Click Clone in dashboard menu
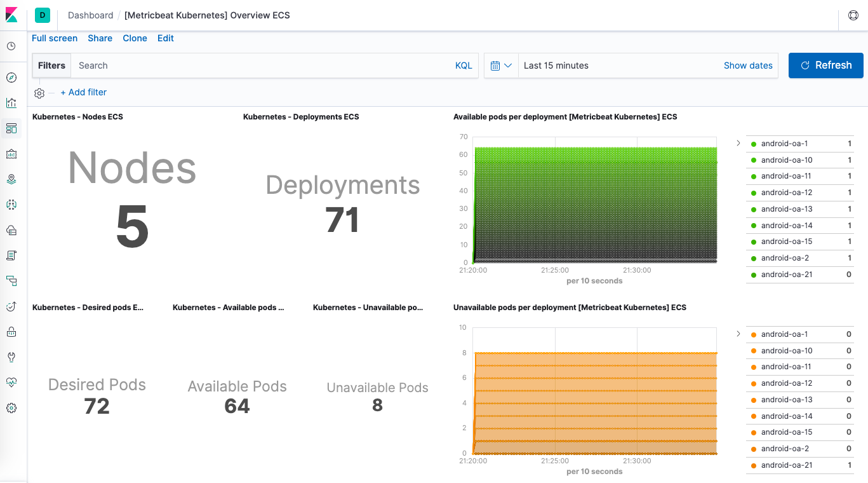This screenshot has height=483, width=868. (135, 38)
